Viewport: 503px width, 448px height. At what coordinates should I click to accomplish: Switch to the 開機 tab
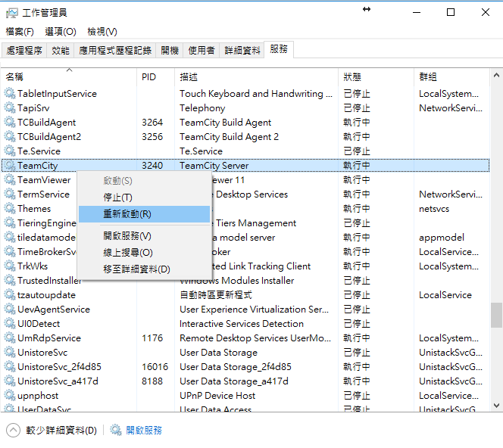tap(170, 50)
